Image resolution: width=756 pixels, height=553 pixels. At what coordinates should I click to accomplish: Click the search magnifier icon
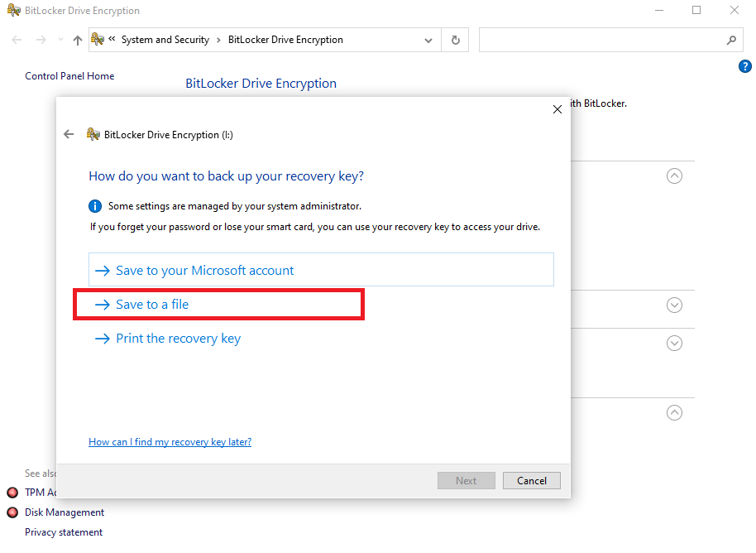pos(731,39)
